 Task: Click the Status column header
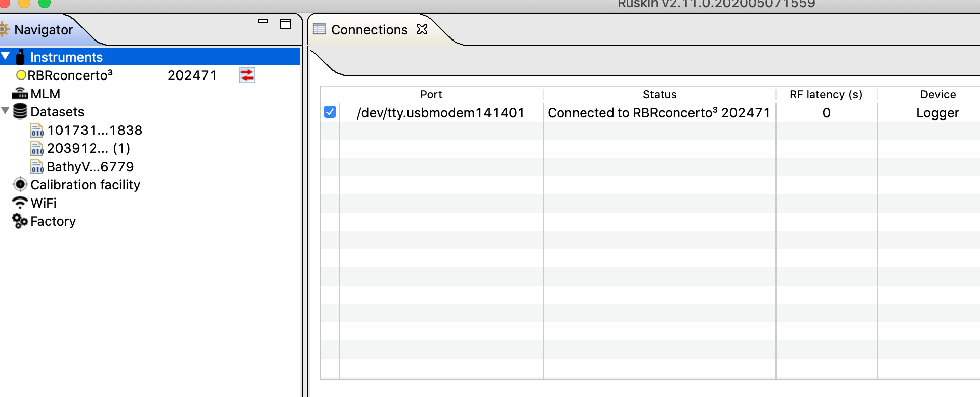pyautogui.click(x=659, y=94)
